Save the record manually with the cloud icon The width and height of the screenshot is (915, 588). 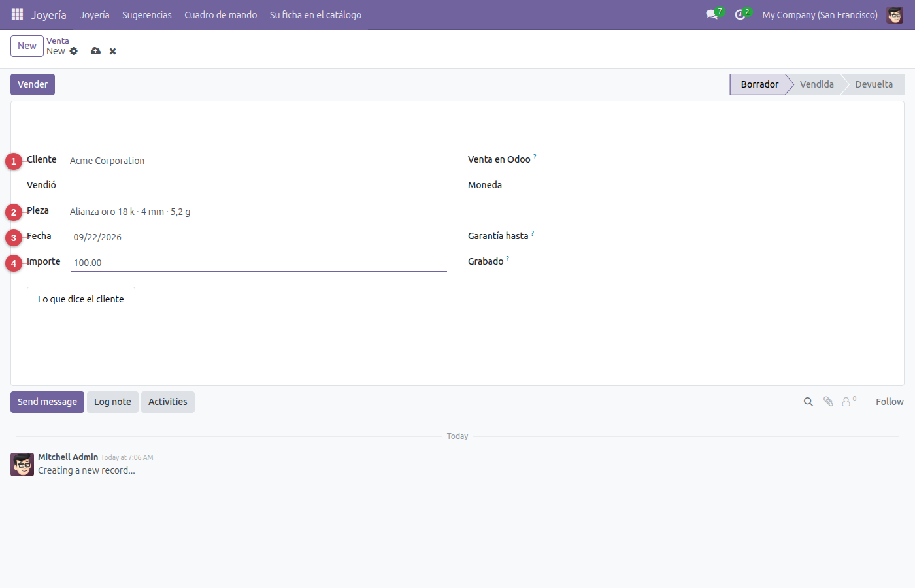tap(96, 51)
